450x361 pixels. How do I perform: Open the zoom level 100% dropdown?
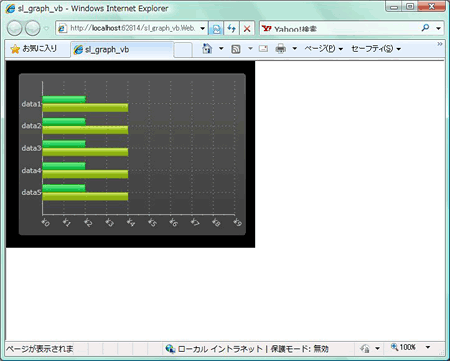[x=428, y=347]
